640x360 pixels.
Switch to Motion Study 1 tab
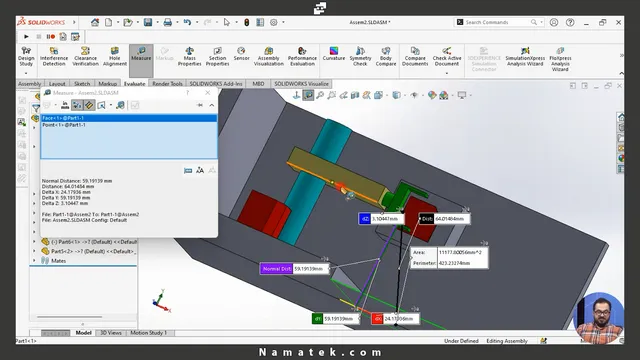(149, 333)
